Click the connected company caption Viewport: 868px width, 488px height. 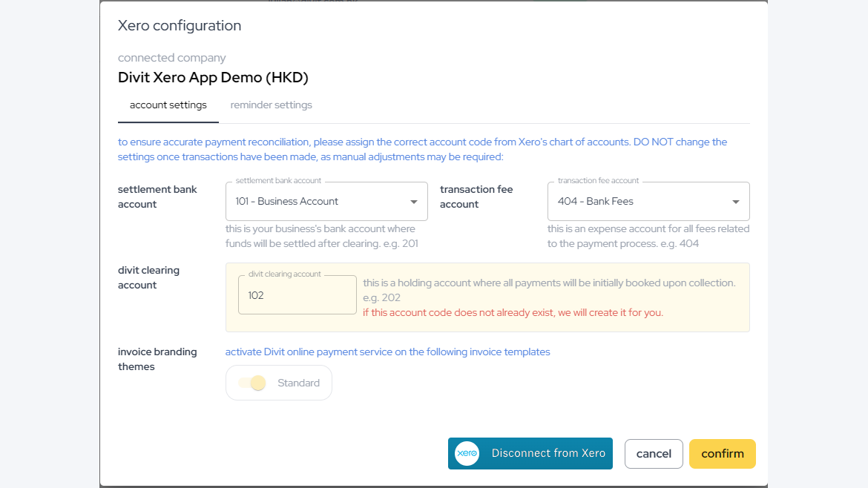coord(171,58)
